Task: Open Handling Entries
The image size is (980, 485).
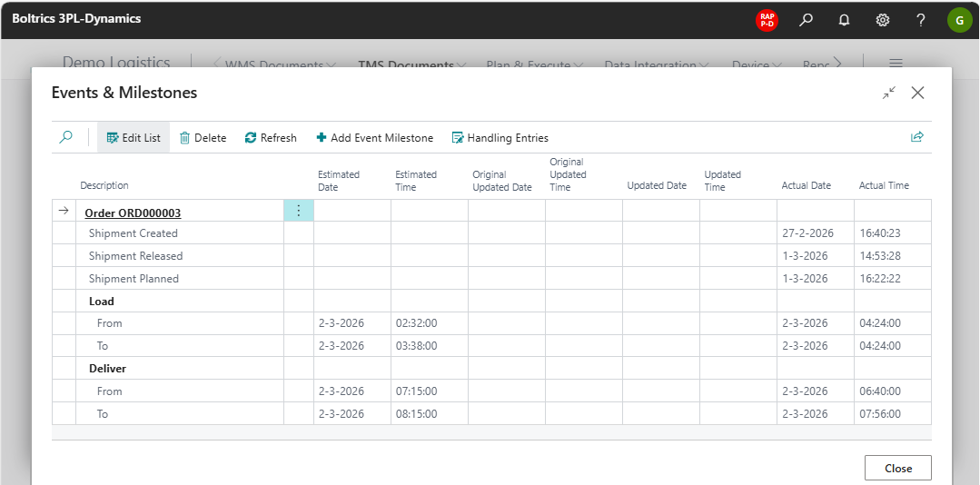Action: [500, 138]
